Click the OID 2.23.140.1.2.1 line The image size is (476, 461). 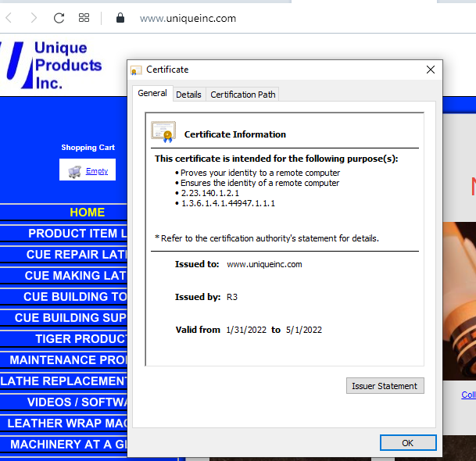(209, 193)
